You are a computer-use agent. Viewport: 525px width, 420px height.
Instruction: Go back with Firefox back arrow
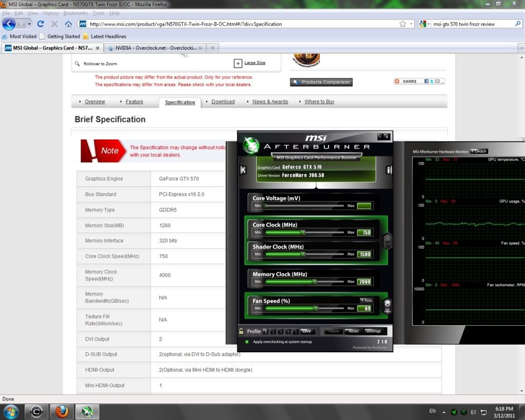coord(9,24)
